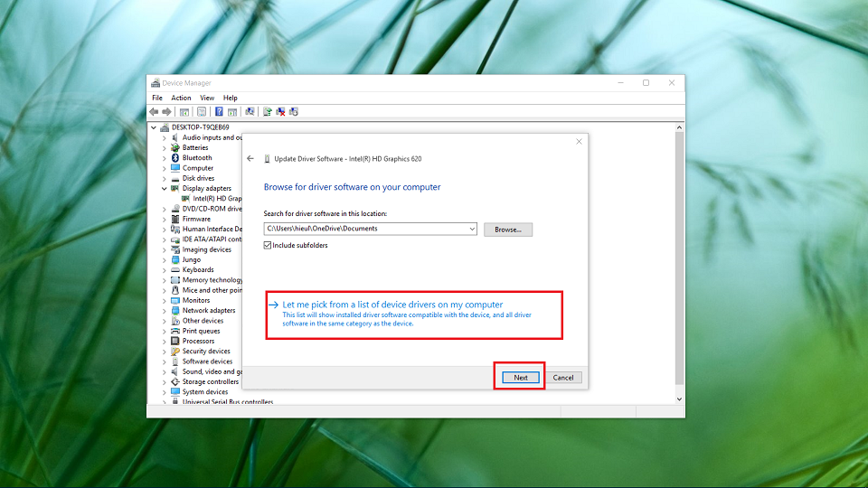The height and width of the screenshot is (488, 868).
Task: Click the uninstall device red X icon
Action: [x=281, y=111]
